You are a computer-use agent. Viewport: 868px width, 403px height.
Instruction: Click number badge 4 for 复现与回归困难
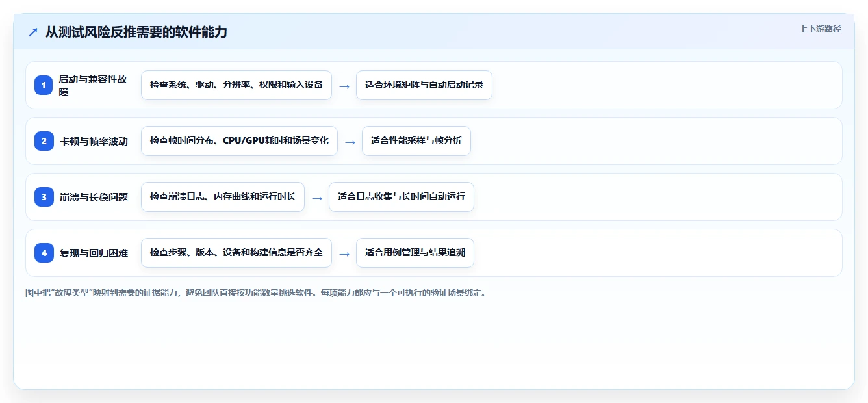44,253
